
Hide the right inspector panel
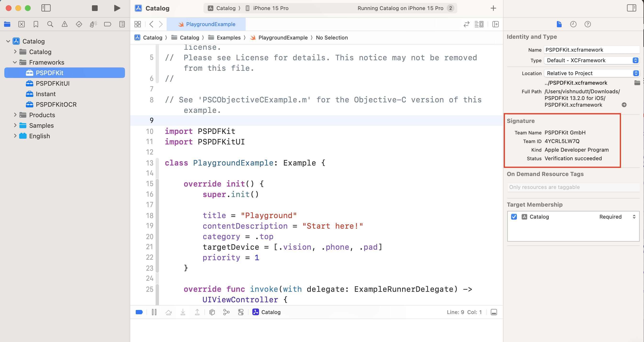coord(632,8)
